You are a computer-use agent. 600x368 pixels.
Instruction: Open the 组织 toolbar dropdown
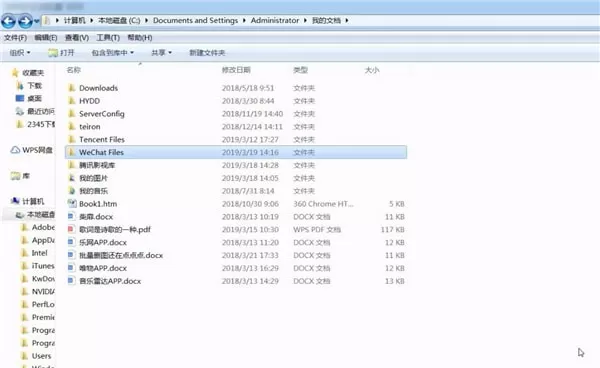click(x=20, y=53)
